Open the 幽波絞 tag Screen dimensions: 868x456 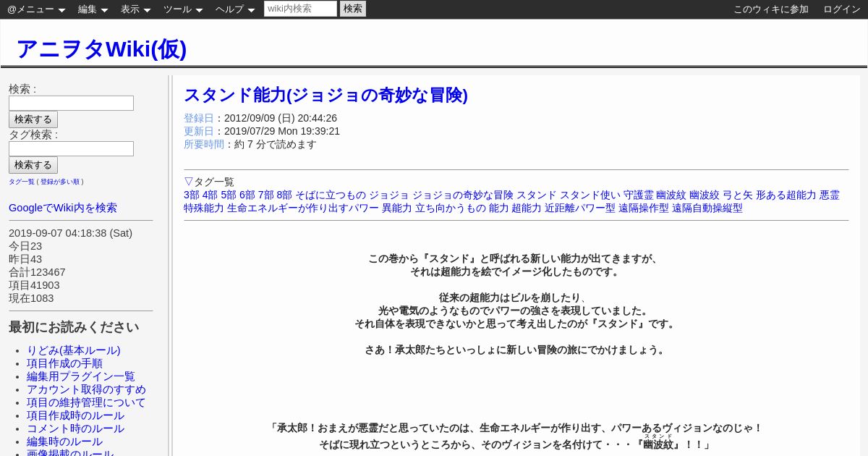(x=705, y=195)
